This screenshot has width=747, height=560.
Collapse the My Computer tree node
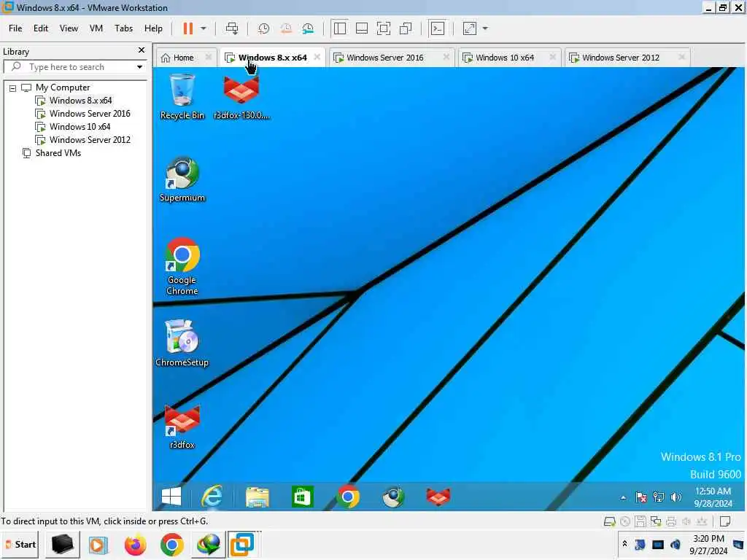pos(13,88)
